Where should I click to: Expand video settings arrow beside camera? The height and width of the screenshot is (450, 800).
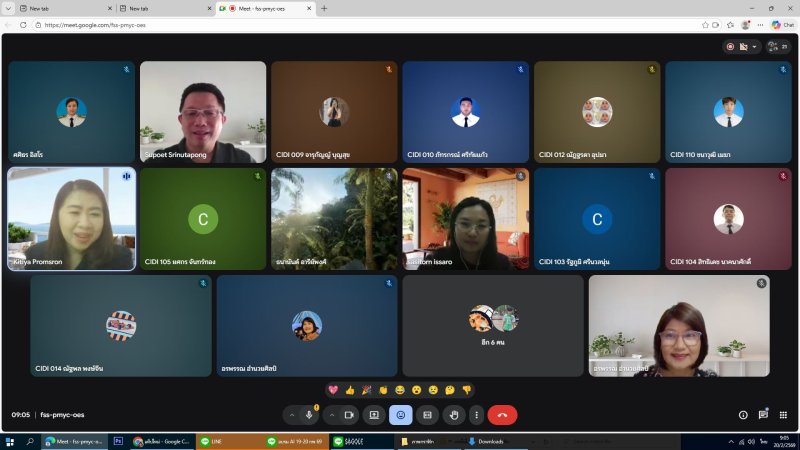tap(331, 414)
